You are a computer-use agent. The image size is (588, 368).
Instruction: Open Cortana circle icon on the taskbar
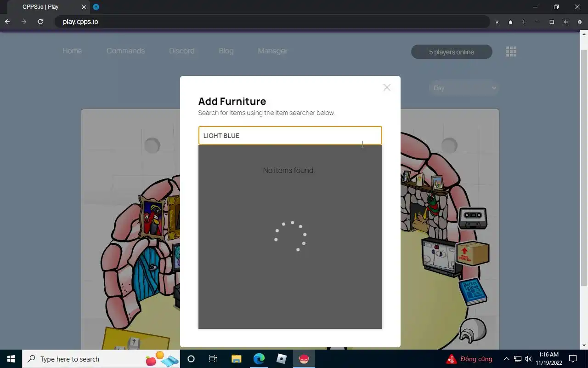click(x=191, y=359)
